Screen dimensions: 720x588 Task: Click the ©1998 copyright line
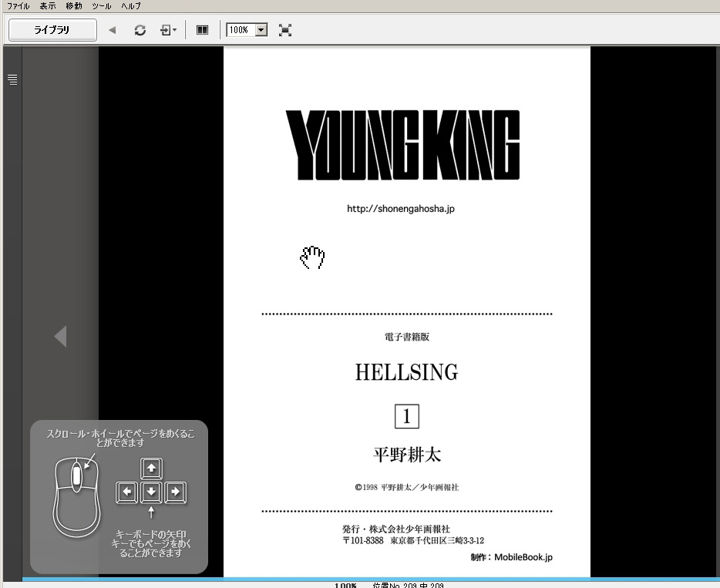[x=407, y=488]
